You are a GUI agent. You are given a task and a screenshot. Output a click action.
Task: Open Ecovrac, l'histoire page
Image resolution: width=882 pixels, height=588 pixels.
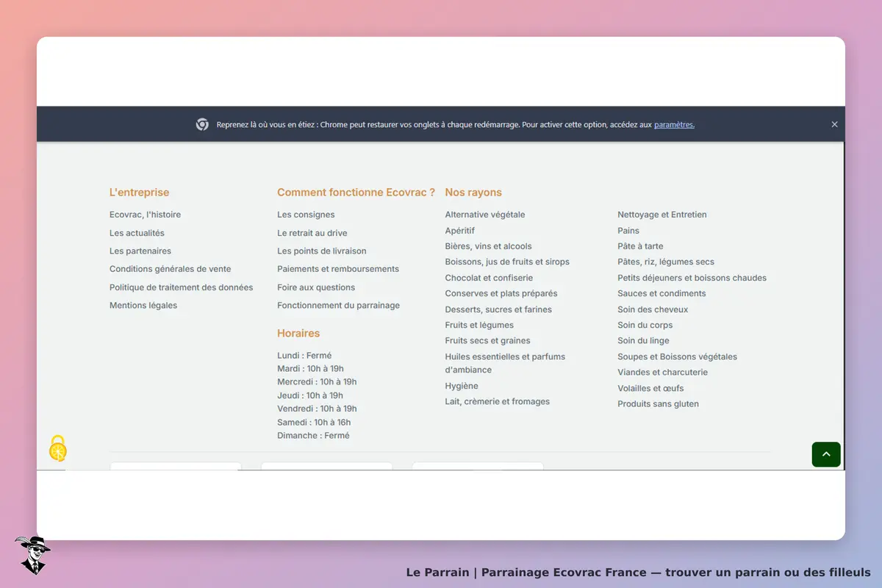145,215
